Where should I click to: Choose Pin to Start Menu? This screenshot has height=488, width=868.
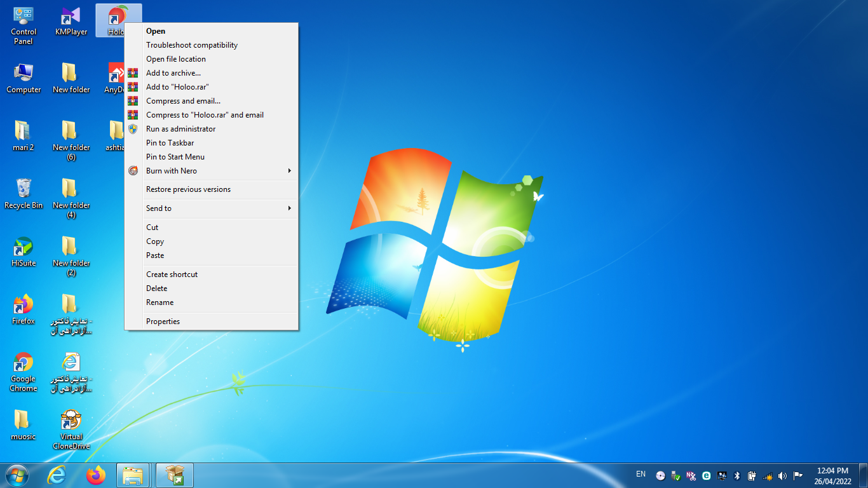[212, 157]
